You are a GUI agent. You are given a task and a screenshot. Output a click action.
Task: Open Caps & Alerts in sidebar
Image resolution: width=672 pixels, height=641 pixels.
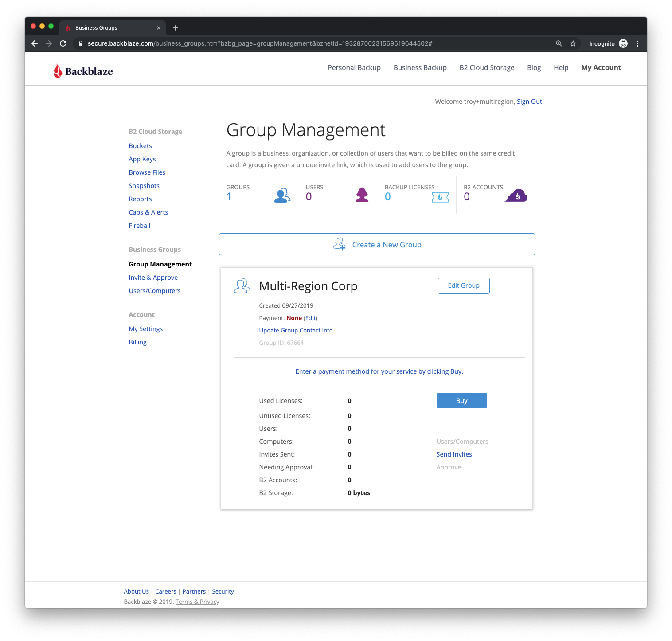click(x=148, y=212)
